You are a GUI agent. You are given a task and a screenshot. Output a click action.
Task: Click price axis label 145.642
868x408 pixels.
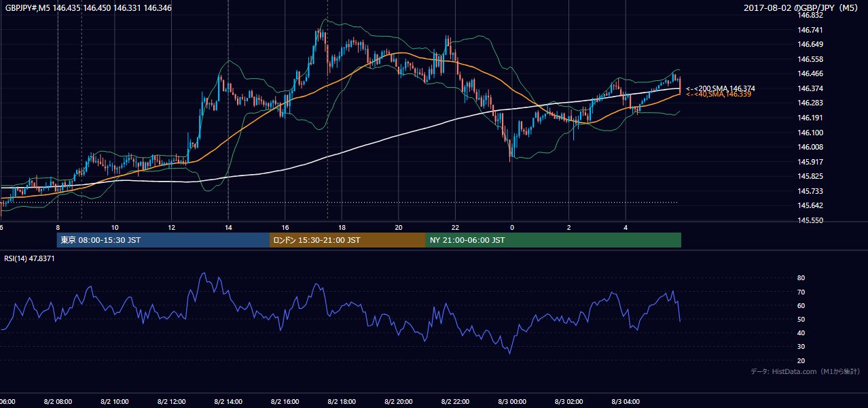(x=810, y=206)
